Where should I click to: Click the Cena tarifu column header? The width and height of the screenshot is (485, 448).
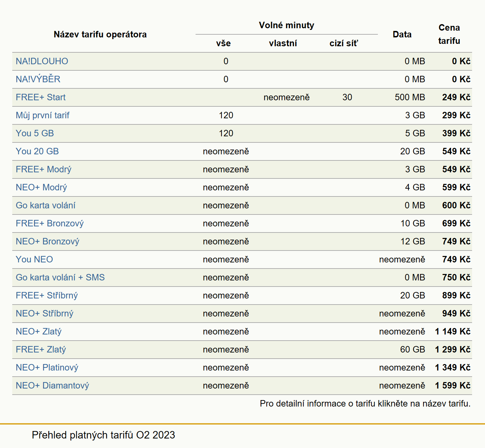coord(449,34)
